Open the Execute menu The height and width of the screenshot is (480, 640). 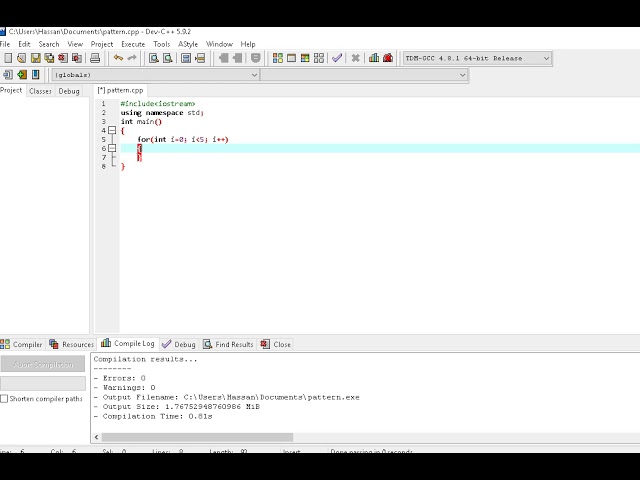[133, 44]
